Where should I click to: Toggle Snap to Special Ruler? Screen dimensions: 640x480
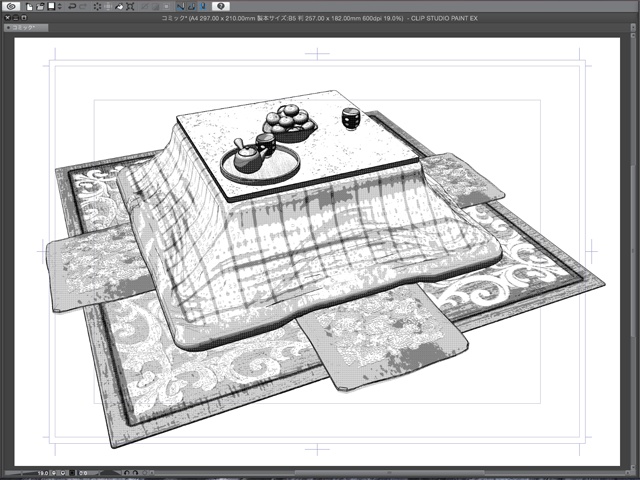coord(191,7)
